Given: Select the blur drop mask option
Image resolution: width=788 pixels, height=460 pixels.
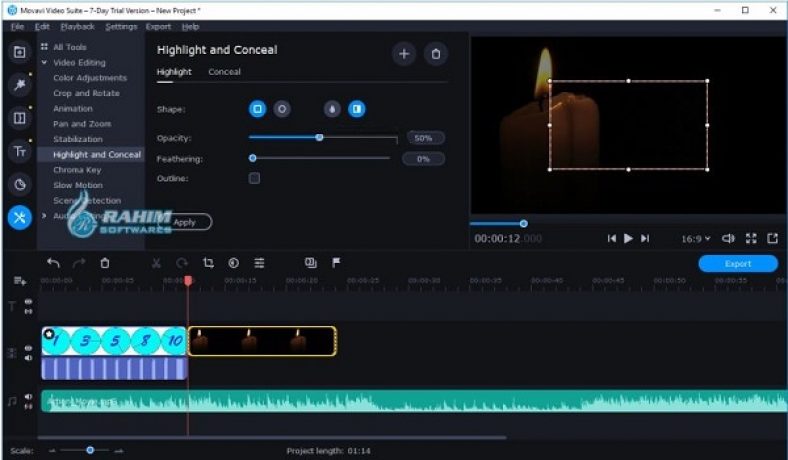Looking at the screenshot, I should pos(332,109).
